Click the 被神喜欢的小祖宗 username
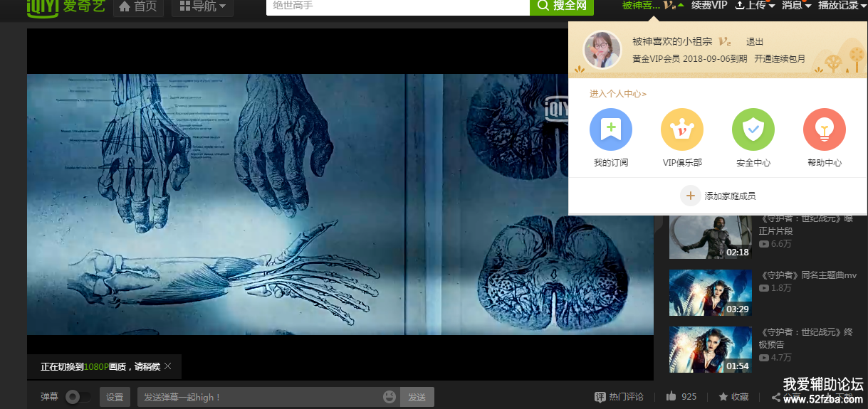 672,42
